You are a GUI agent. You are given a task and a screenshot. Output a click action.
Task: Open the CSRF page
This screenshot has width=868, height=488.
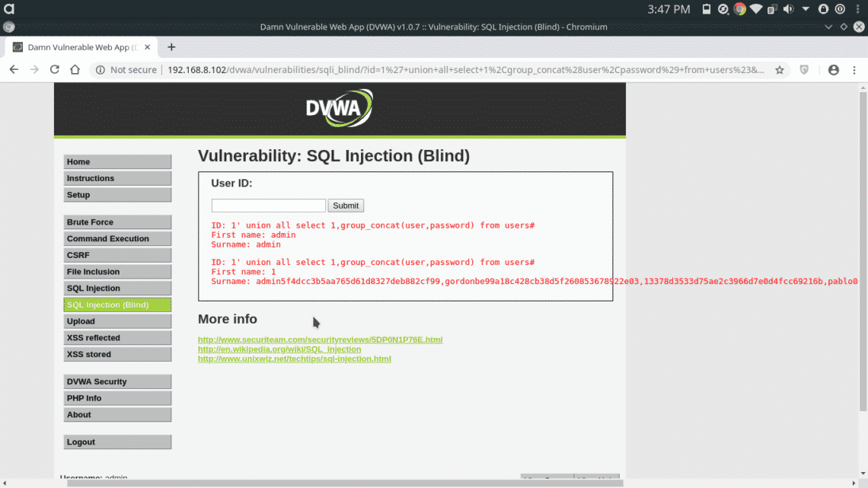117,255
